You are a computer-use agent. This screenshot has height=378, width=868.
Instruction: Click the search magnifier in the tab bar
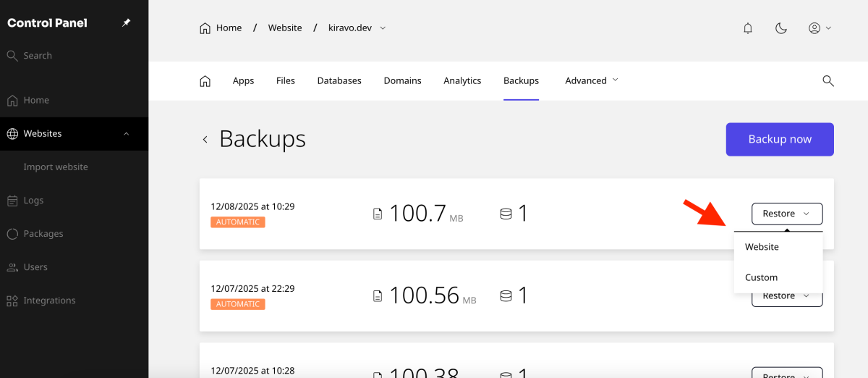click(x=828, y=80)
